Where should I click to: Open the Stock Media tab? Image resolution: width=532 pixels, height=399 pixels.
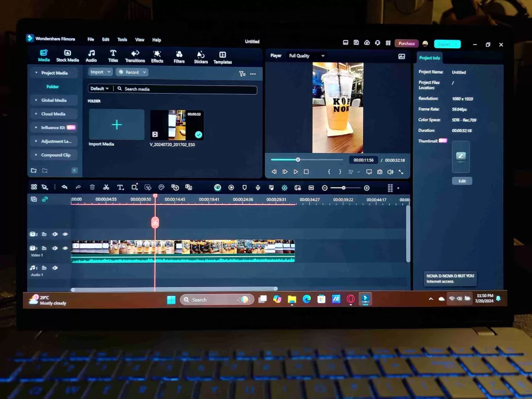[68, 56]
